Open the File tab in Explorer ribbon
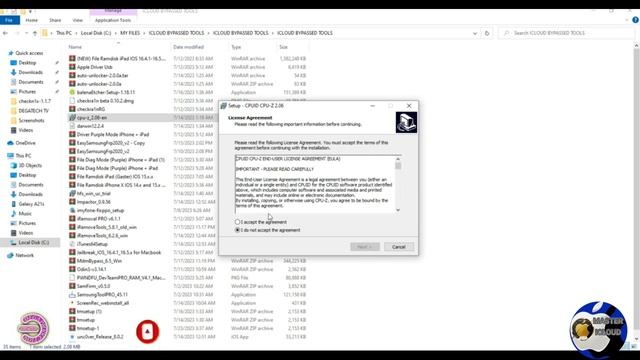The image size is (640, 360). pos(9,20)
